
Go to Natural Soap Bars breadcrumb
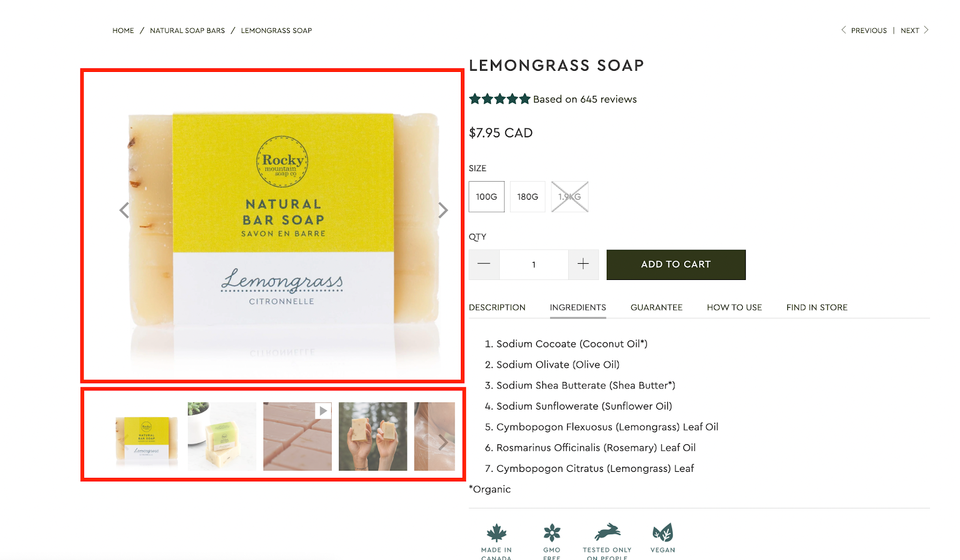pos(188,31)
